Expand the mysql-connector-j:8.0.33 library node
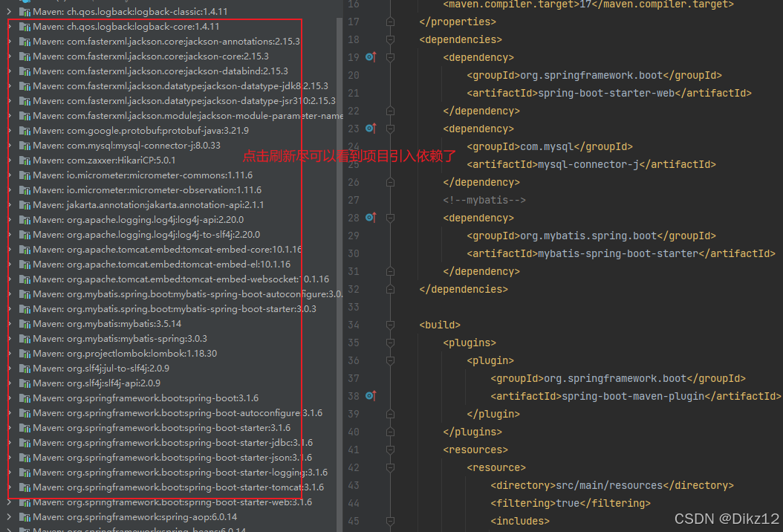Image resolution: width=783 pixels, height=532 pixels. [10, 146]
